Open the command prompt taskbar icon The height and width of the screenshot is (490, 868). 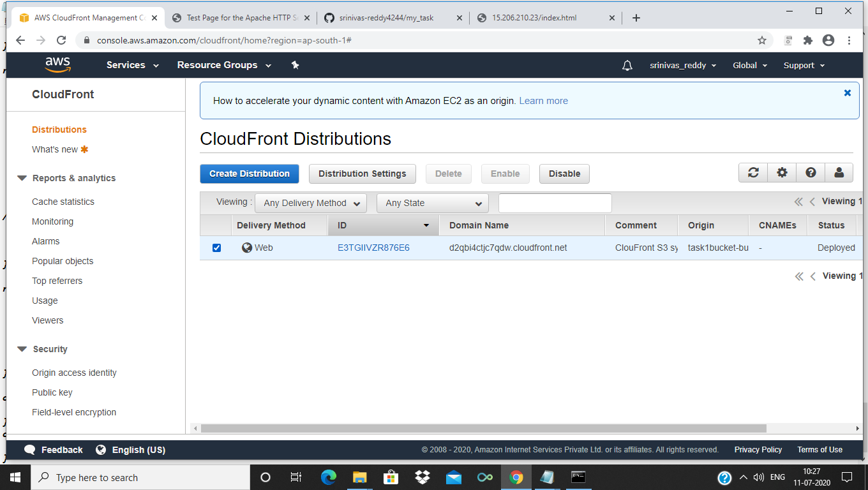click(x=578, y=477)
